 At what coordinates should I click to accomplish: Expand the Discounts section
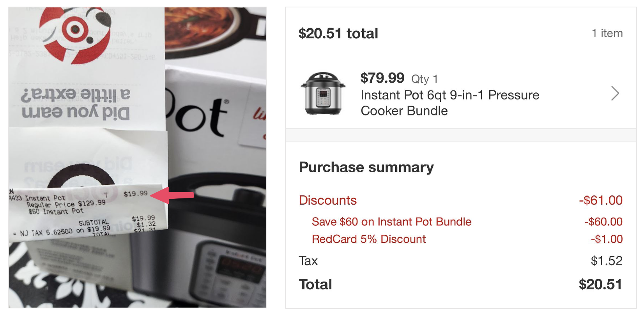coord(327,200)
